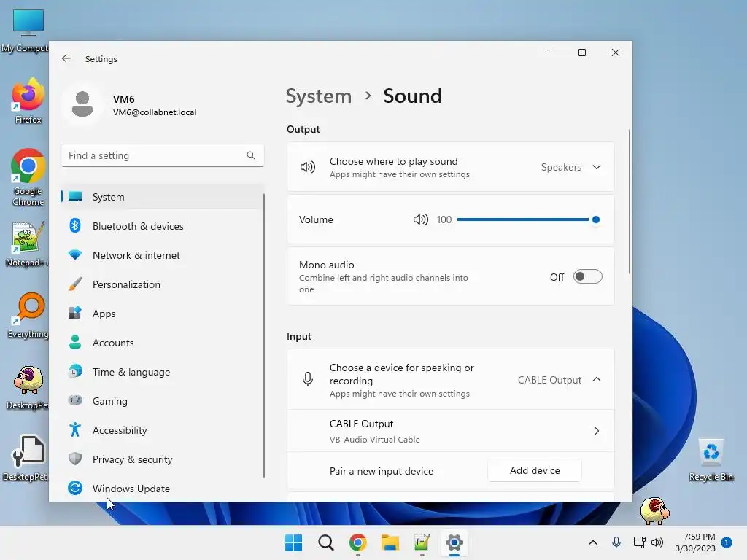Viewport: 747px width, 560px height.
Task: Select the Everything desktop shortcut
Action: point(28,316)
